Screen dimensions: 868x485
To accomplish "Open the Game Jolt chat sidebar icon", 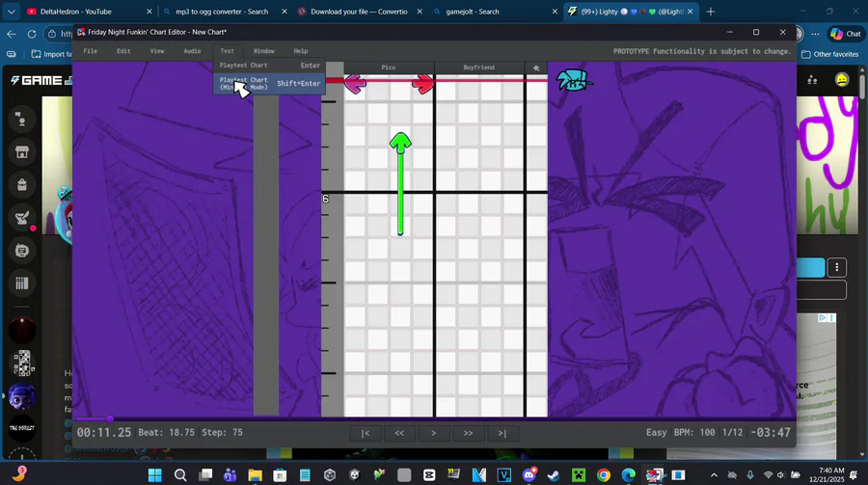I will [22, 251].
